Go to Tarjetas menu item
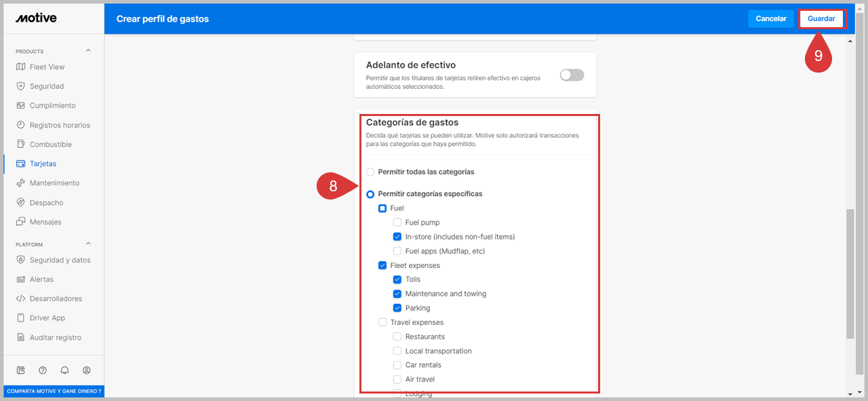The height and width of the screenshot is (401, 868). coord(43,164)
